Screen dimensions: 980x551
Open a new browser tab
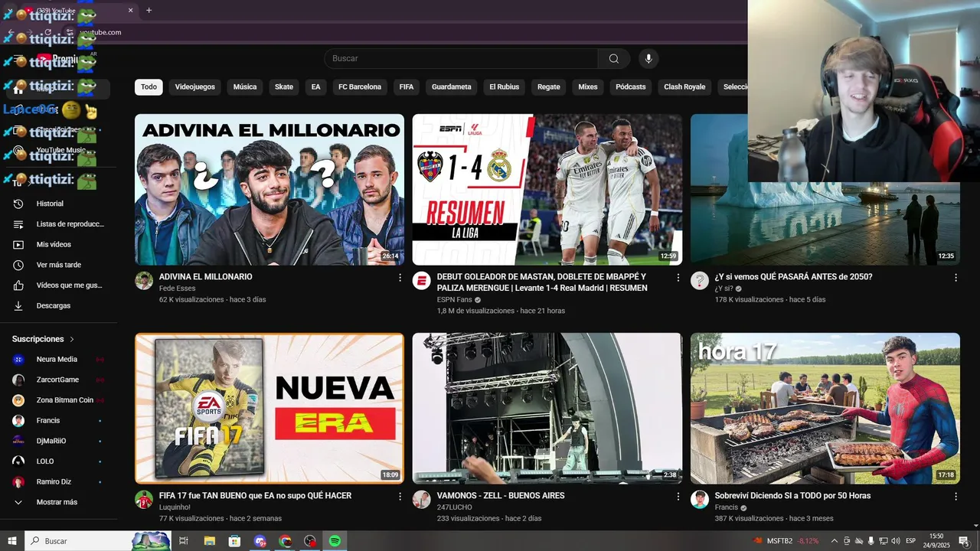(x=149, y=11)
